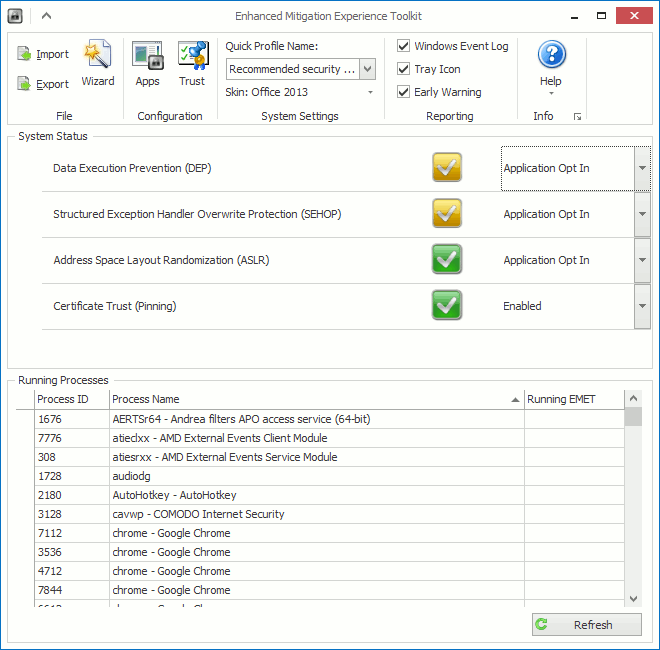
Task: Sort by the Process Name column header
Action: (x=316, y=399)
